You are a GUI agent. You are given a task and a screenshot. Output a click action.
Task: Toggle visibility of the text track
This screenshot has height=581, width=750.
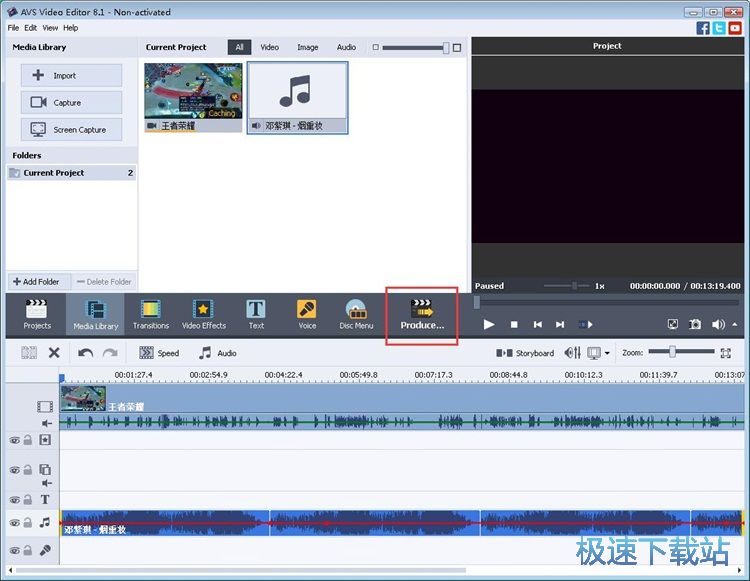click(x=15, y=500)
